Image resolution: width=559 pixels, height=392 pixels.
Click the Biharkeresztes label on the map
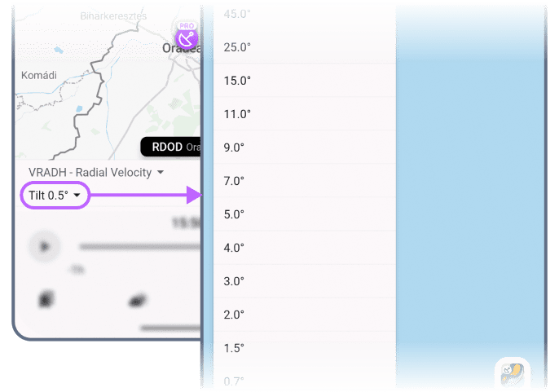click(113, 16)
